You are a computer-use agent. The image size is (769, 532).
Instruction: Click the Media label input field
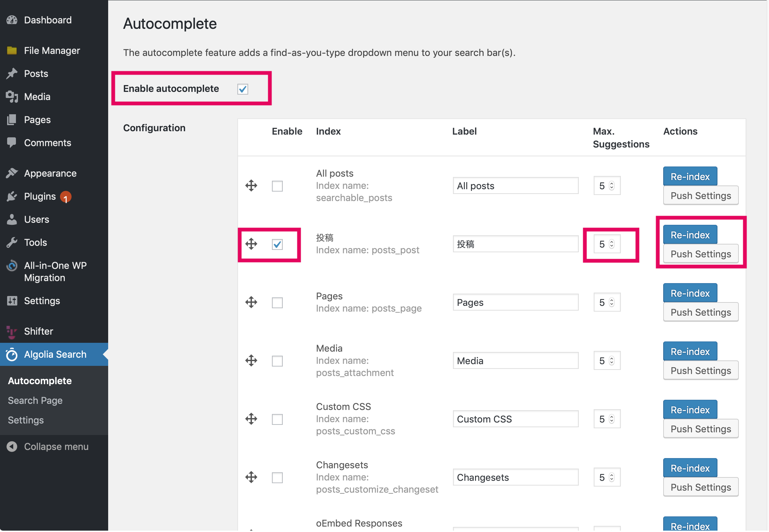click(x=515, y=361)
